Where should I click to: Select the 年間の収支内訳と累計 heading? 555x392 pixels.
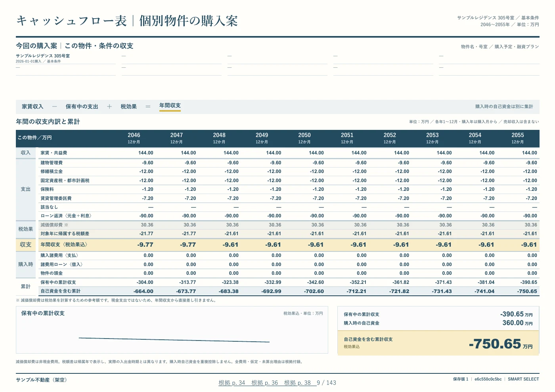[x=48, y=122]
